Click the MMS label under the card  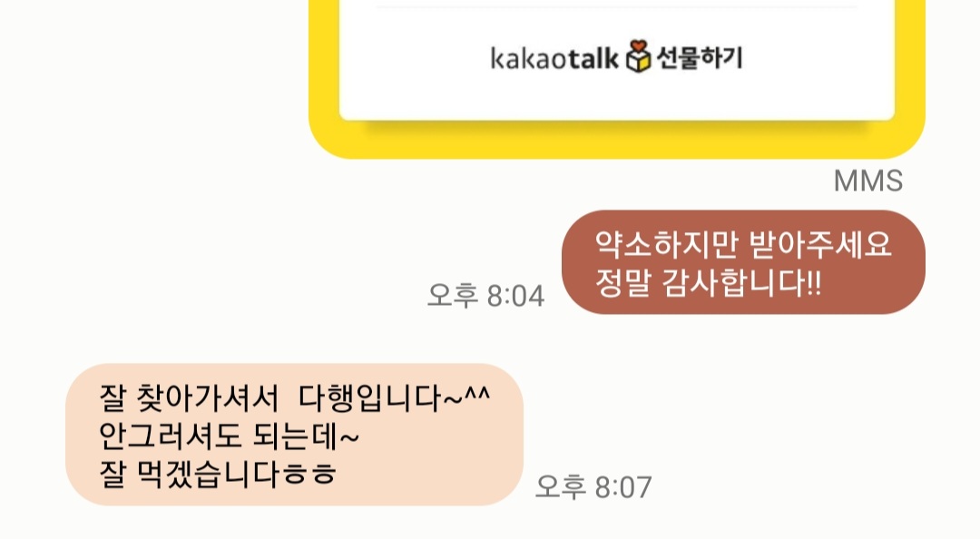[867, 181]
